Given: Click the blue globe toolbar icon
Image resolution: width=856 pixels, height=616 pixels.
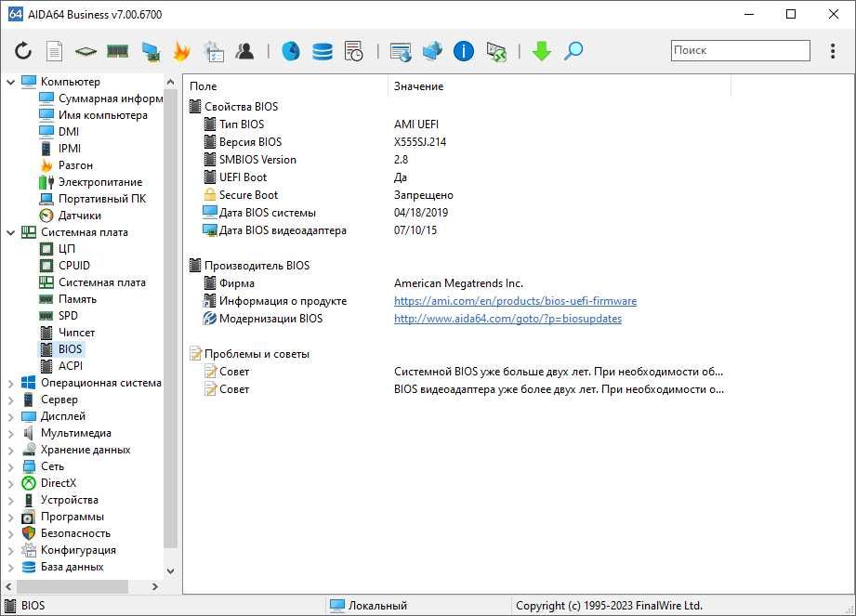Looking at the screenshot, I should click(290, 51).
